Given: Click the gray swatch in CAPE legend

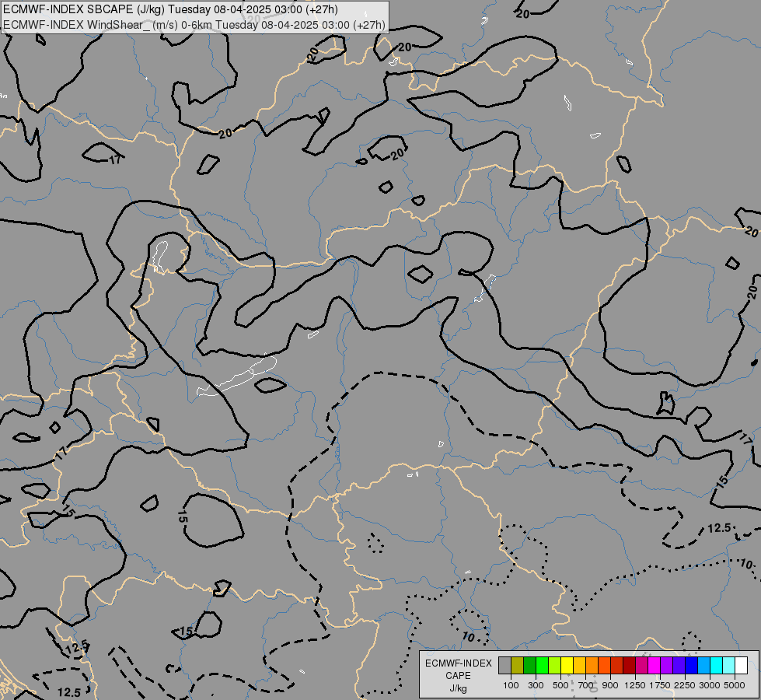Looking at the screenshot, I should point(505,666).
